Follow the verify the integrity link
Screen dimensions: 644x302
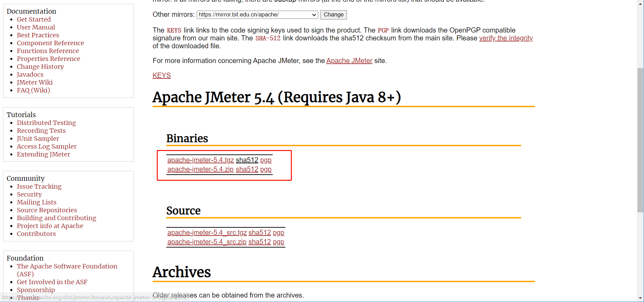point(506,38)
